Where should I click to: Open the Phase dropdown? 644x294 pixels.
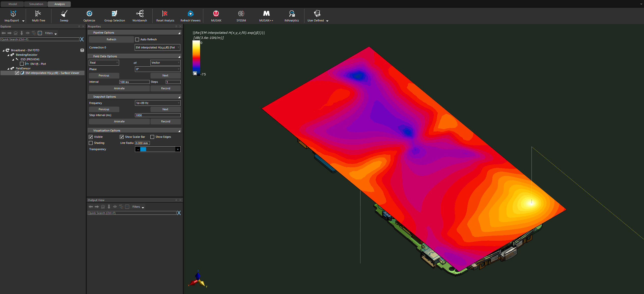point(158,69)
